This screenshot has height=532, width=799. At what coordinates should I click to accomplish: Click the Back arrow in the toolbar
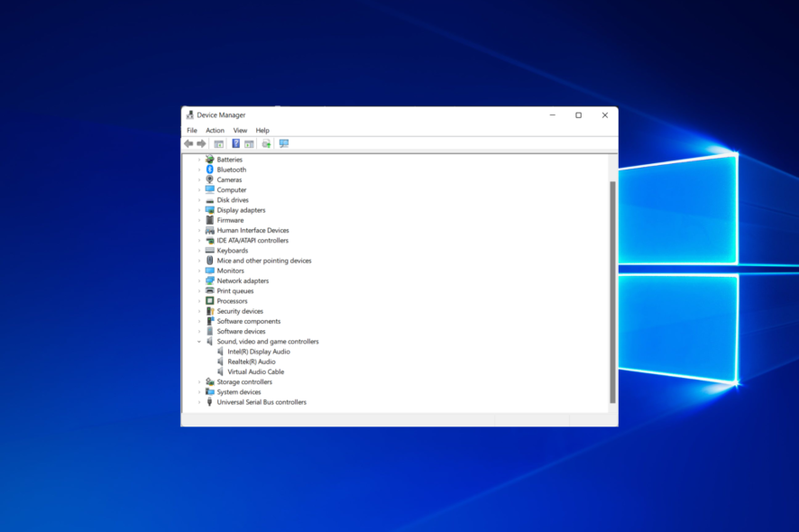[x=188, y=143]
